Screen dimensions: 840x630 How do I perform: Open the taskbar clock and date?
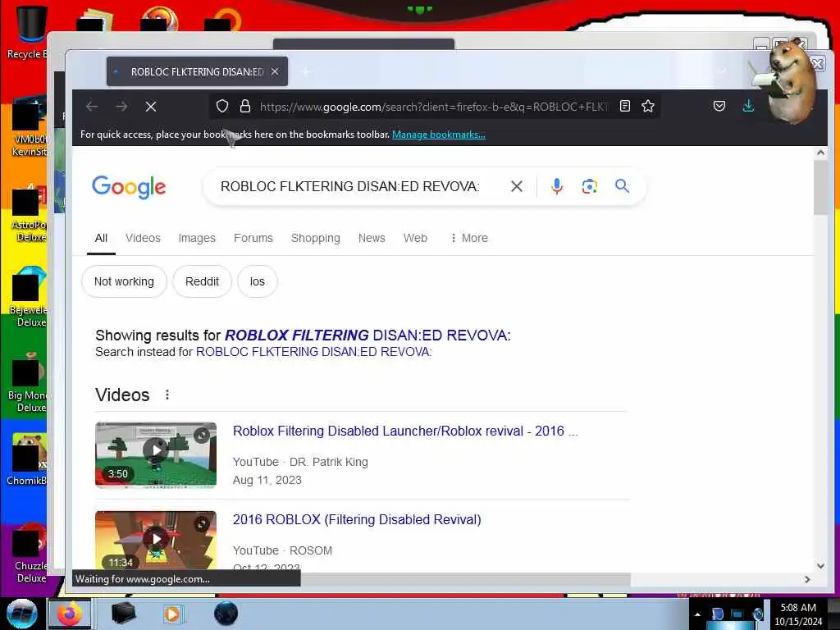pos(798,614)
